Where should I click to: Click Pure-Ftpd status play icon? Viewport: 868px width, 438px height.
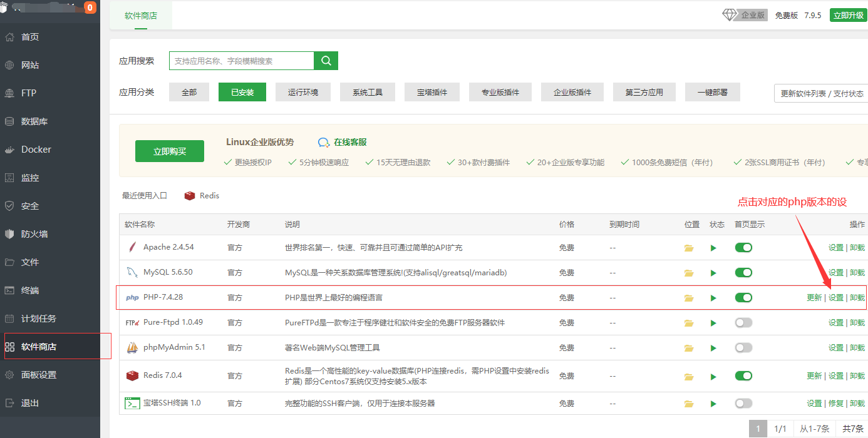pyautogui.click(x=713, y=323)
